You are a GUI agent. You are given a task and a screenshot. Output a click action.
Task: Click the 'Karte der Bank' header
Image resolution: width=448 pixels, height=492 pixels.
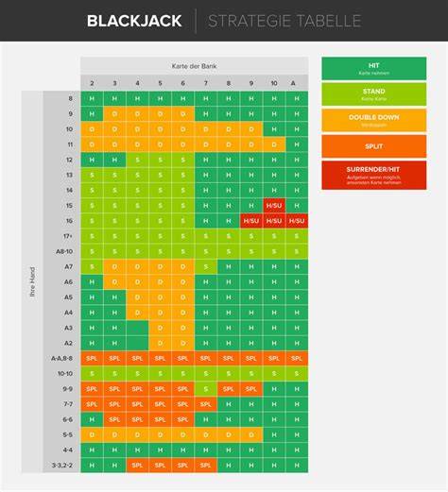(194, 66)
